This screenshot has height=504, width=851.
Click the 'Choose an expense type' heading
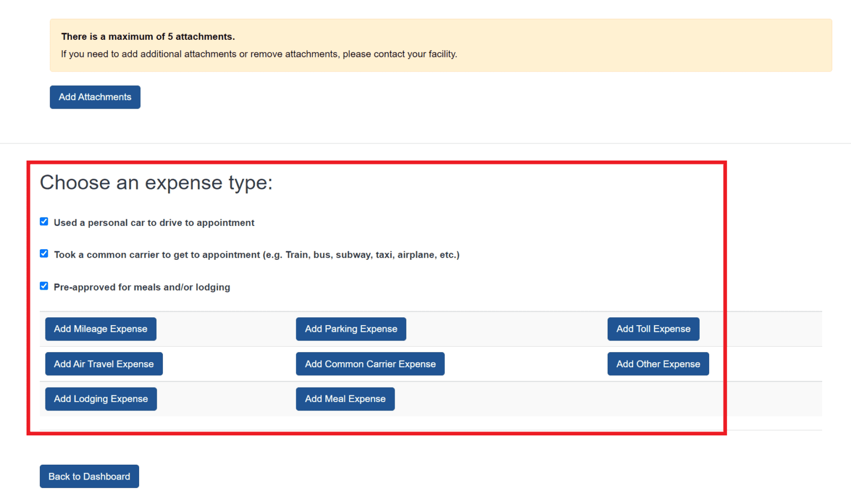(x=156, y=183)
